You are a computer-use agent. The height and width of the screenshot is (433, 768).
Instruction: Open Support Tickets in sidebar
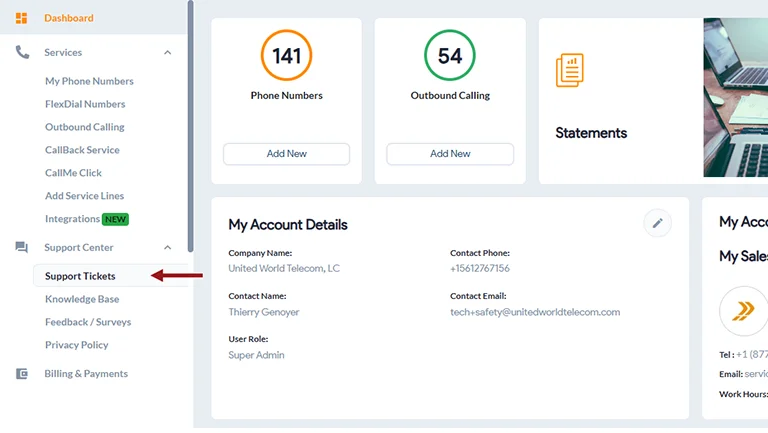pos(80,276)
